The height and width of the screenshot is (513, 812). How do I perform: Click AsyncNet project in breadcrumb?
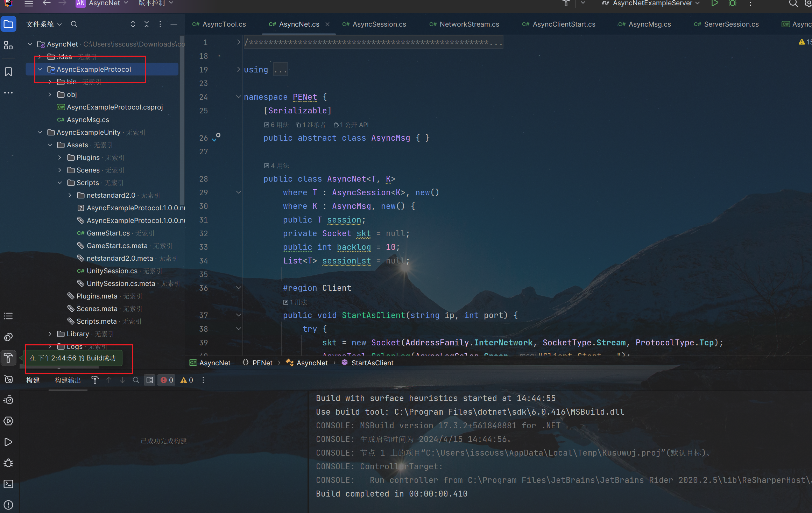coord(210,363)
